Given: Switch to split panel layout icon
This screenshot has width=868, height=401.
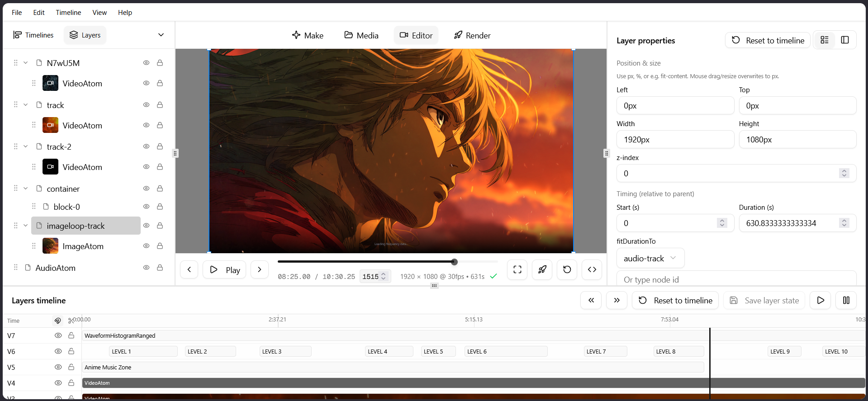Looking at the screenshot, I should click(845, 40).
